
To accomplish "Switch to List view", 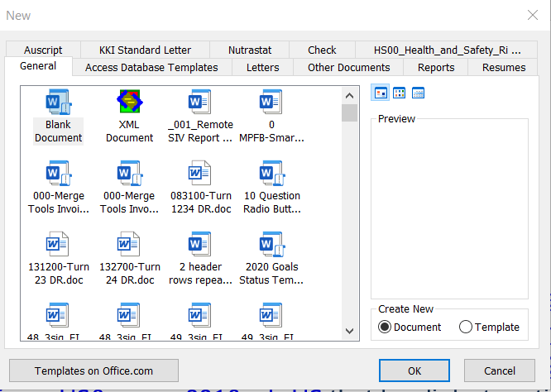I will coord(400,93).
